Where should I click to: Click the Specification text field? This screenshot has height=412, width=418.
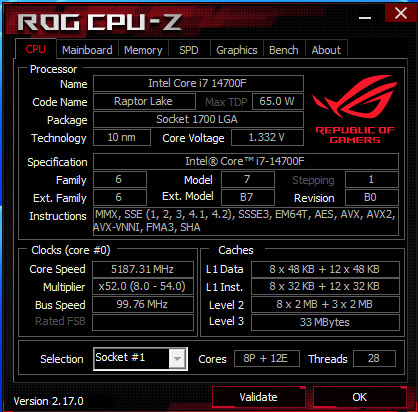pos(246,162)
